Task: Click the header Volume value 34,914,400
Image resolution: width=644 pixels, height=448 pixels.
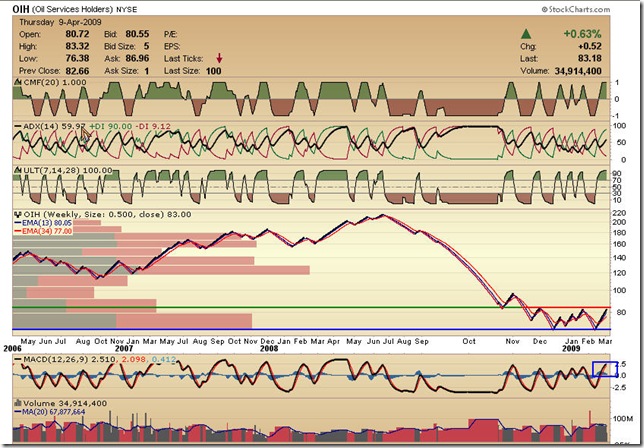Action: click(x=578, y=71)
